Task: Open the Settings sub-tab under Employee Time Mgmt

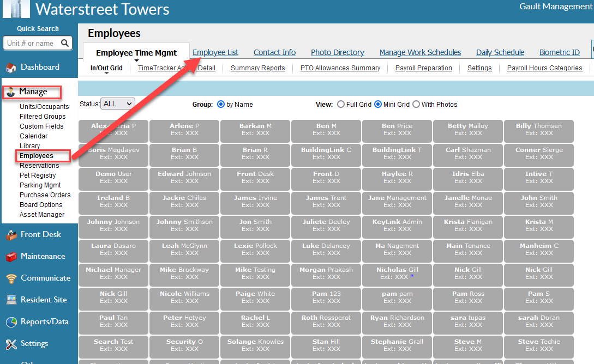Action: (479, 68)
